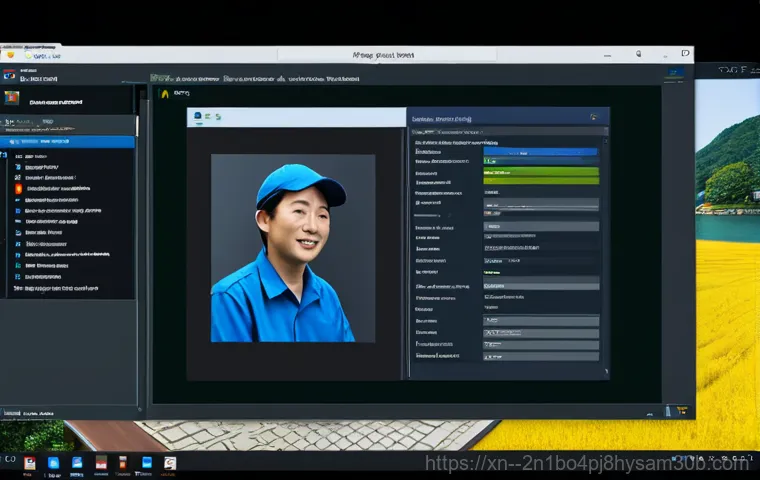Click the orange icon in the left sidebar list
This screenshot has width=760, height=480.
(x=18, y=188)
